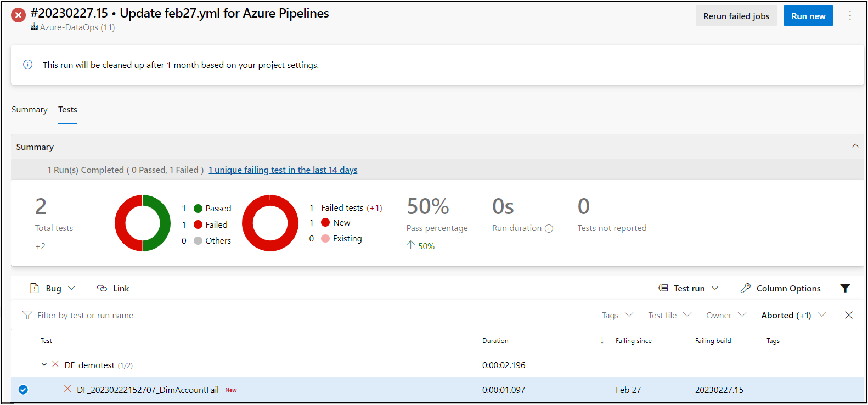Expand the Test run grouping dropdown
Viewport: 868px width, 405px height.
(689, 288)
